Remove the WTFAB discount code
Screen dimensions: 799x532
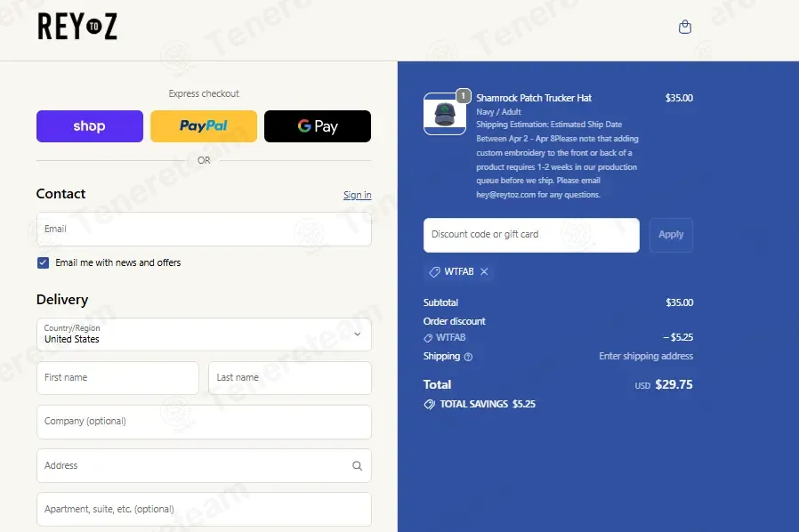pos(484,271)
